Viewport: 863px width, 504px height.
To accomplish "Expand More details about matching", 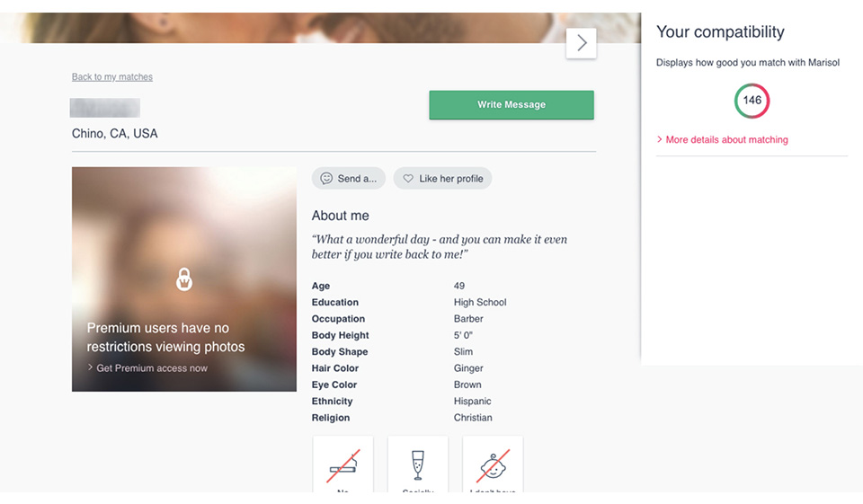I will pyautogui.click(x=726, y=140).
